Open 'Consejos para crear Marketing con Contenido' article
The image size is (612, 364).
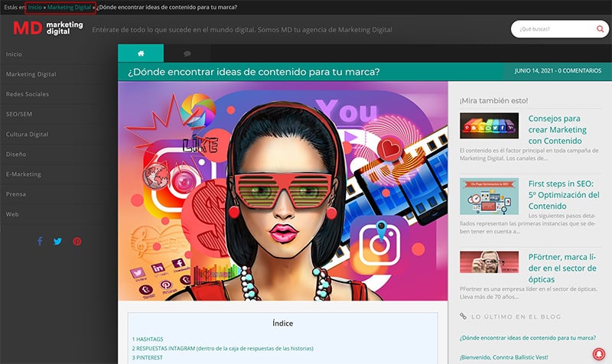(x=558, y=129)
